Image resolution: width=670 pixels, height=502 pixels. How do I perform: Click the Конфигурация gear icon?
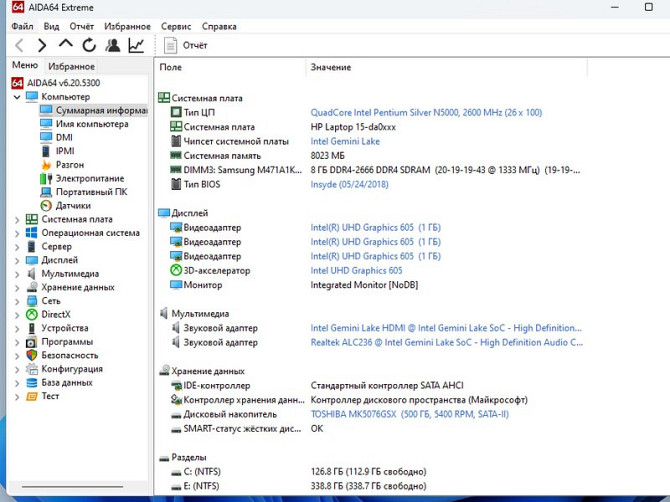[x=32, y=369]
